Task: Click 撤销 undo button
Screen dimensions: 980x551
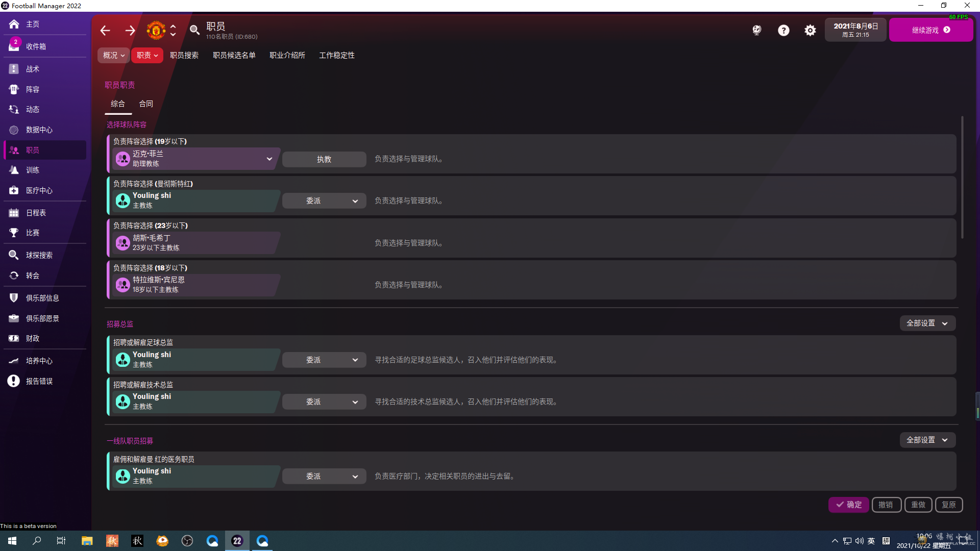Action: (x=887, y=505)
